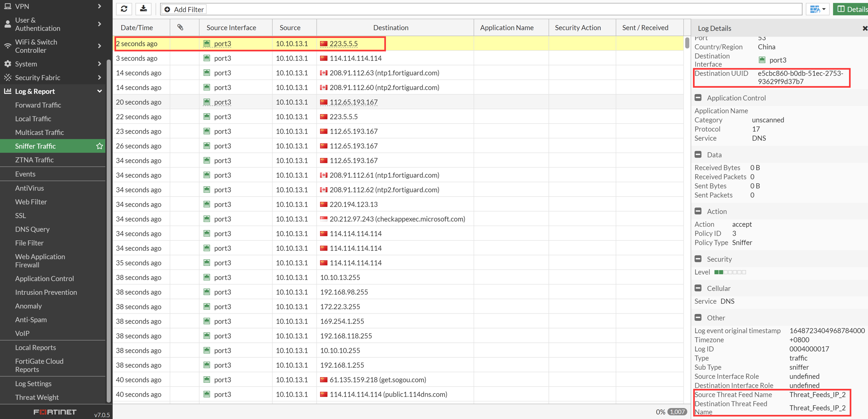Click the Add Filter button

coord(184,9)
